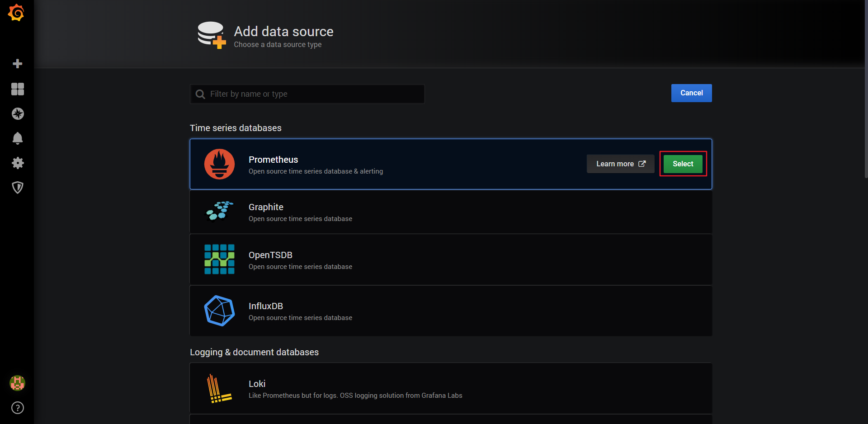Click the InfluxDB logo icon
The width and height of the screenshot is (868, 424).
(219, 311)
